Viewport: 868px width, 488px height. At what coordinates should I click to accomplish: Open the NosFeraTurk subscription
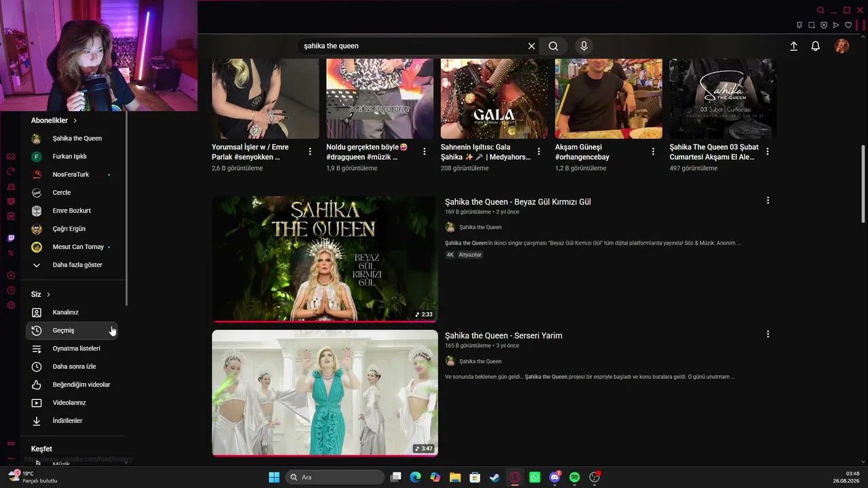73,174
